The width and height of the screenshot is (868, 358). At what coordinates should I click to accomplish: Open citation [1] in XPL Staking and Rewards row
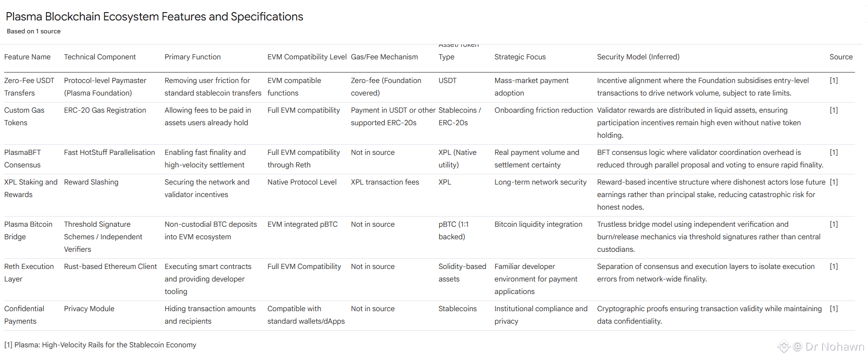pos(834,182)
